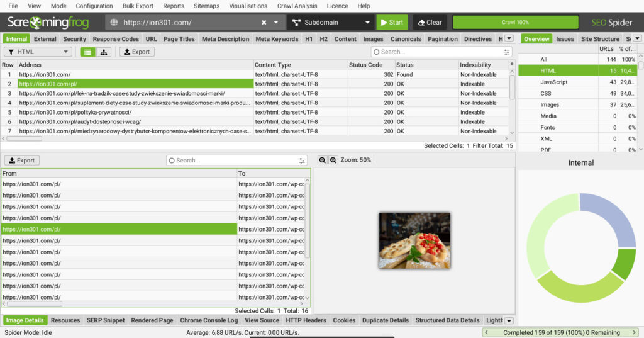Open the HTML filter dropdown
This screenshot has height=338, width=644.
38,52
